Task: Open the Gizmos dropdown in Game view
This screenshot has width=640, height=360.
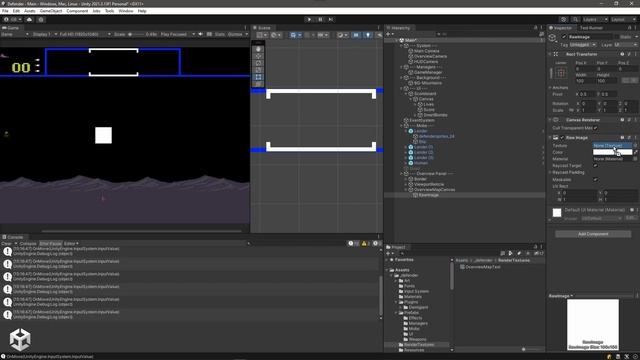Action: (238, 34)
